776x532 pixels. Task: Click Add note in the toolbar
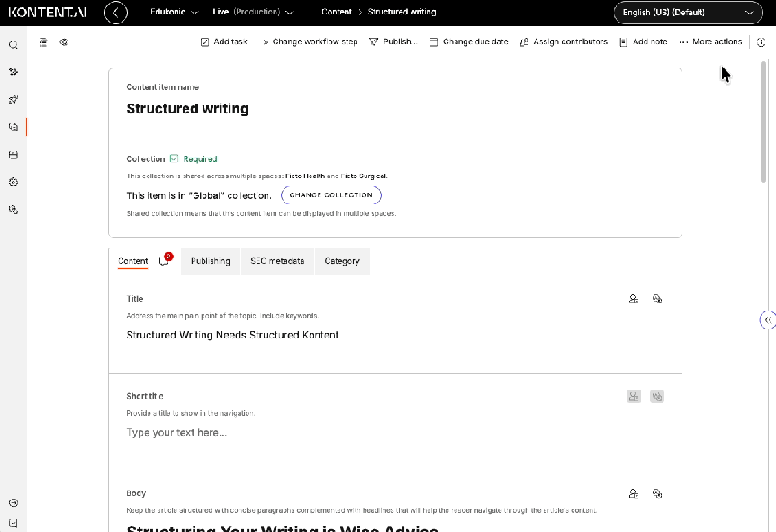pyautogui.click(x=644, y=42)
